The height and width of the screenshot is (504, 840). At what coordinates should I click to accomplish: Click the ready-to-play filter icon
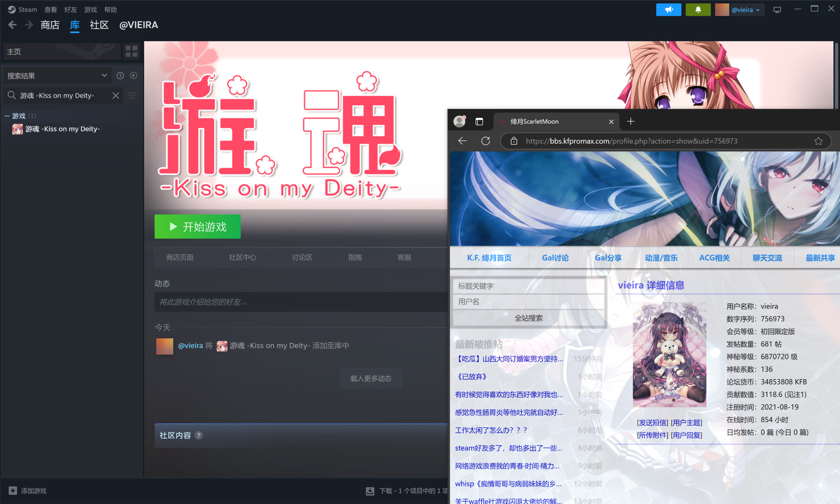point(134,75)
